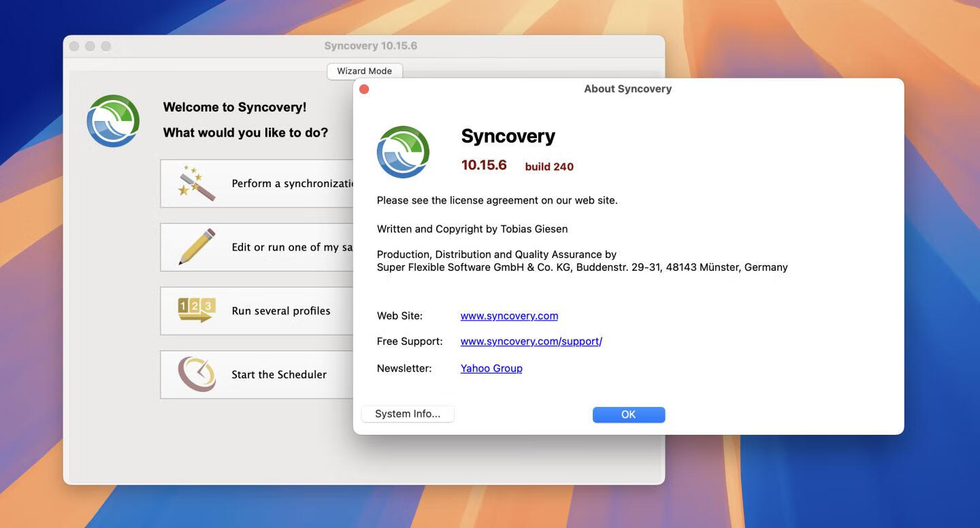Close the About Syncovery dialog using the red button
980x528 pixels.
coord(364,89)
